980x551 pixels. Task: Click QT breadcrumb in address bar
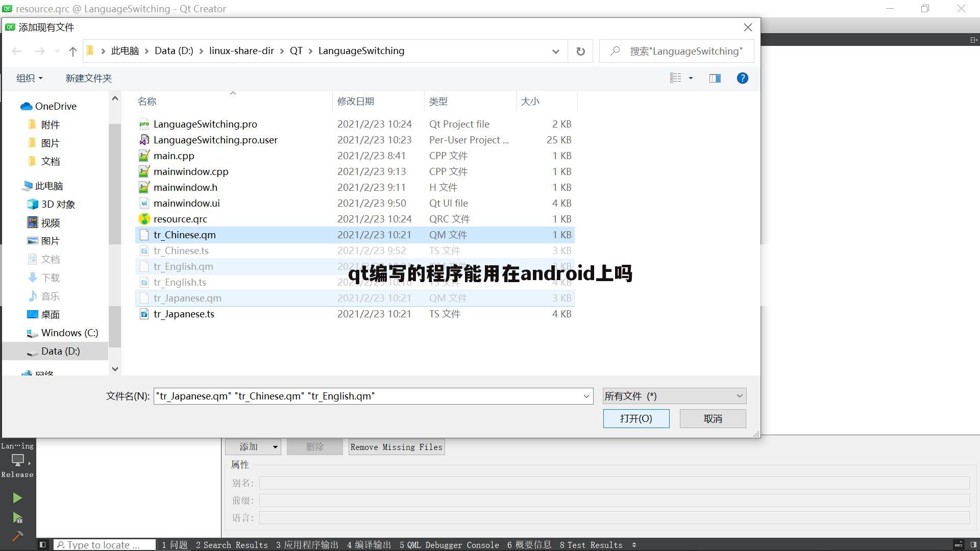coord(296,51)
